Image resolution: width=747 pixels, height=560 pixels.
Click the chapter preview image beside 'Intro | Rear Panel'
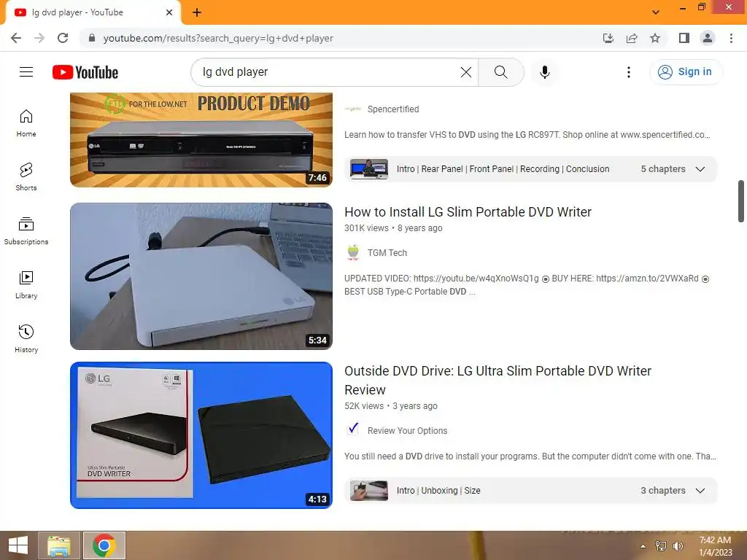click(368, 169)
